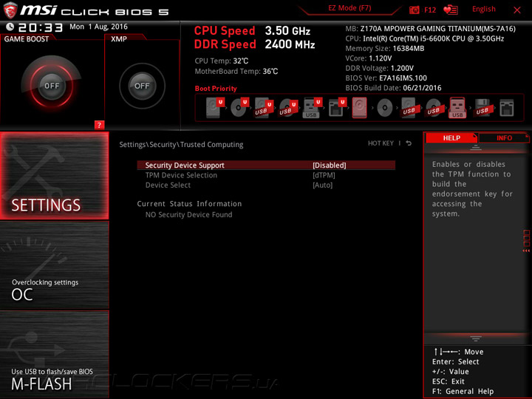Open the M-FLASH section

pos(55,354)
